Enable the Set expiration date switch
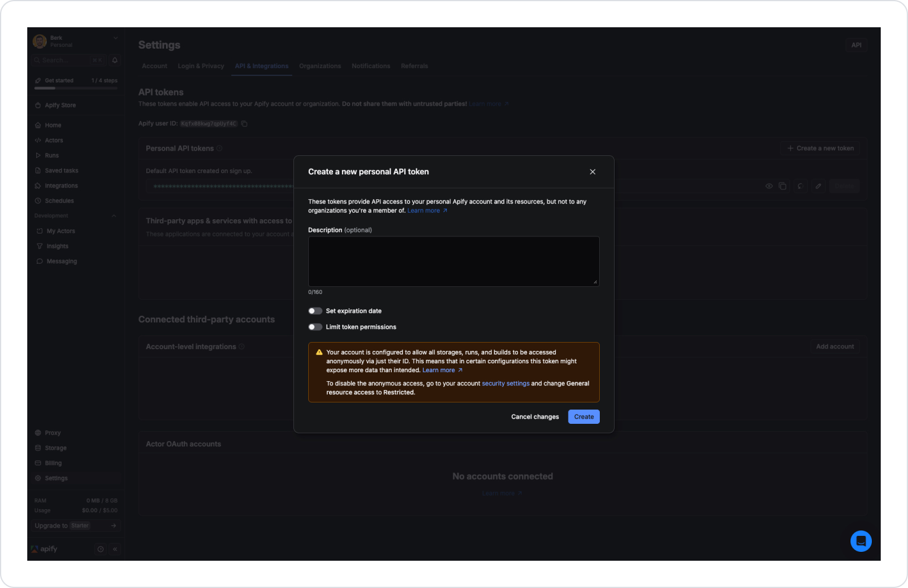Viewport: 908px width, 588px height. tap(315, 311)
